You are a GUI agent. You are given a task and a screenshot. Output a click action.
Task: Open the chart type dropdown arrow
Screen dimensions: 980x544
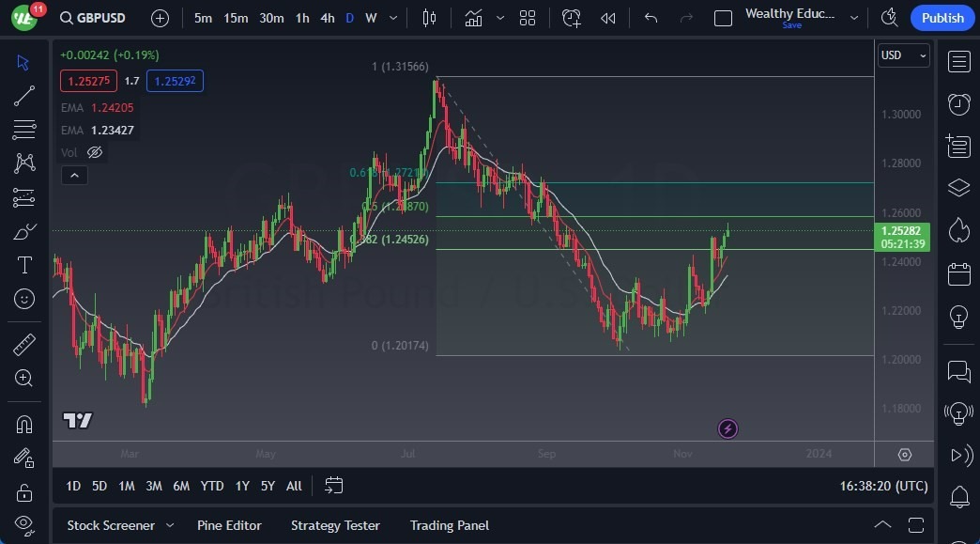click(x=499, y=17)
